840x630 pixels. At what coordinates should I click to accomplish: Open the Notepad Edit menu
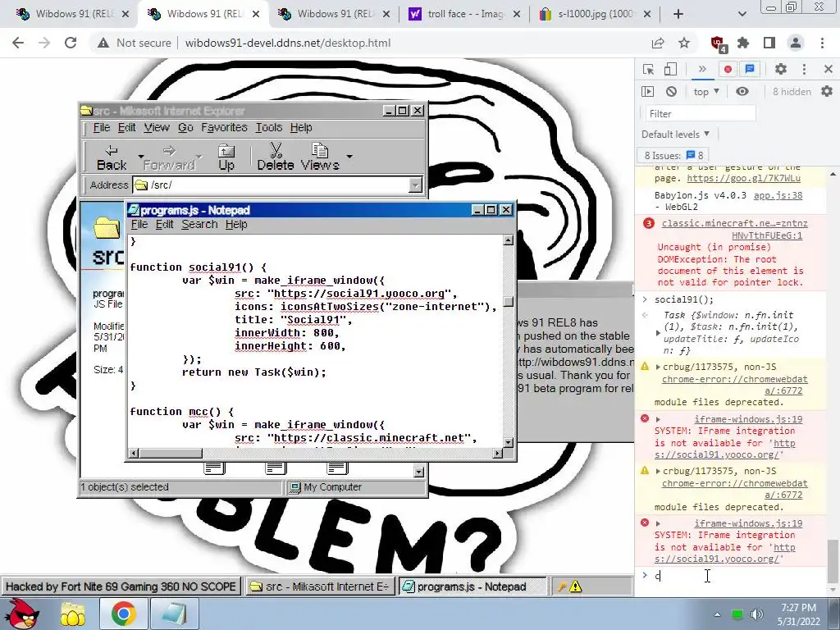[x=164, y=225]
